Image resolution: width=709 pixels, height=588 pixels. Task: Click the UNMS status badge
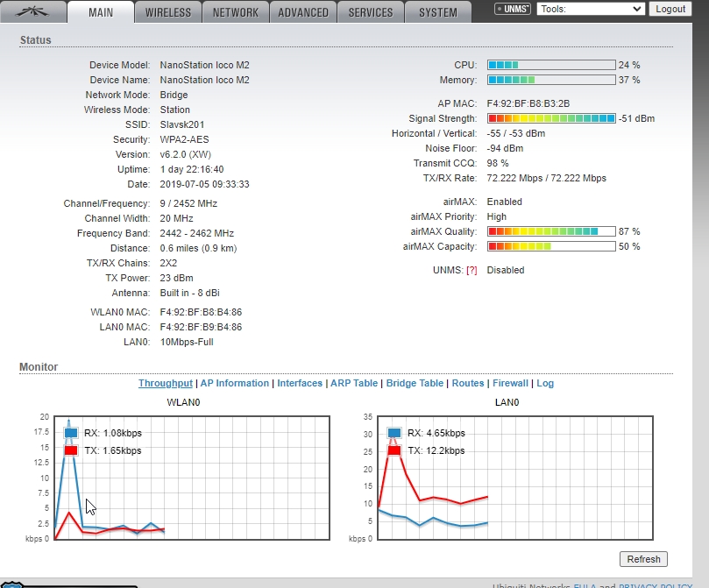(x=513, y=9)
